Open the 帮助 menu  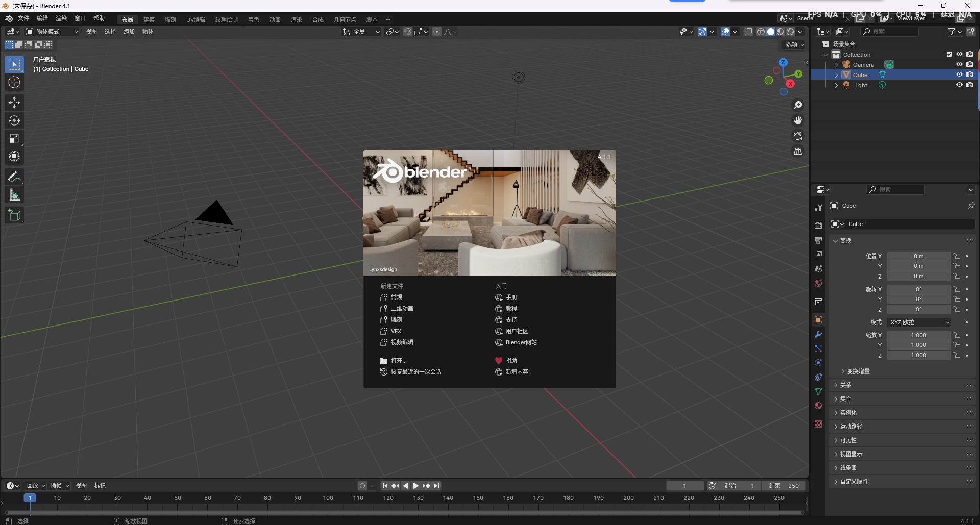point(99,18)
